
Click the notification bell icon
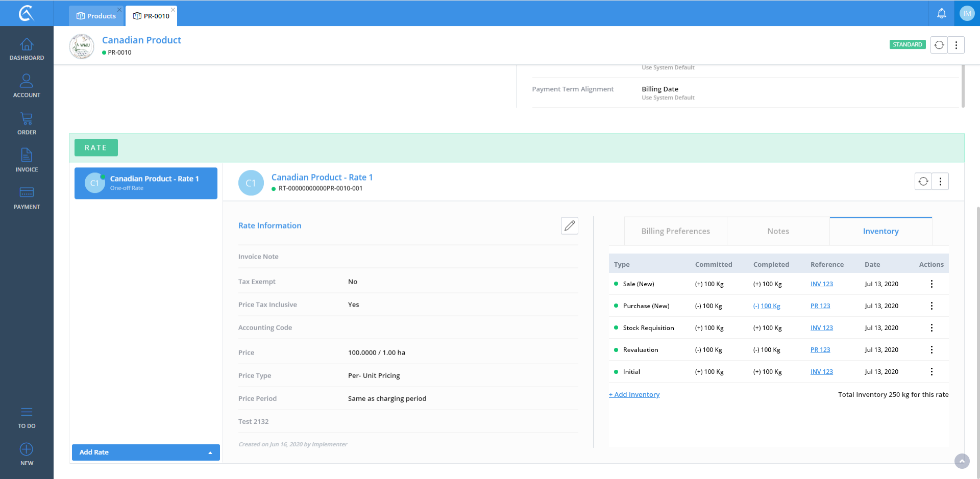(x=941, y=13)
